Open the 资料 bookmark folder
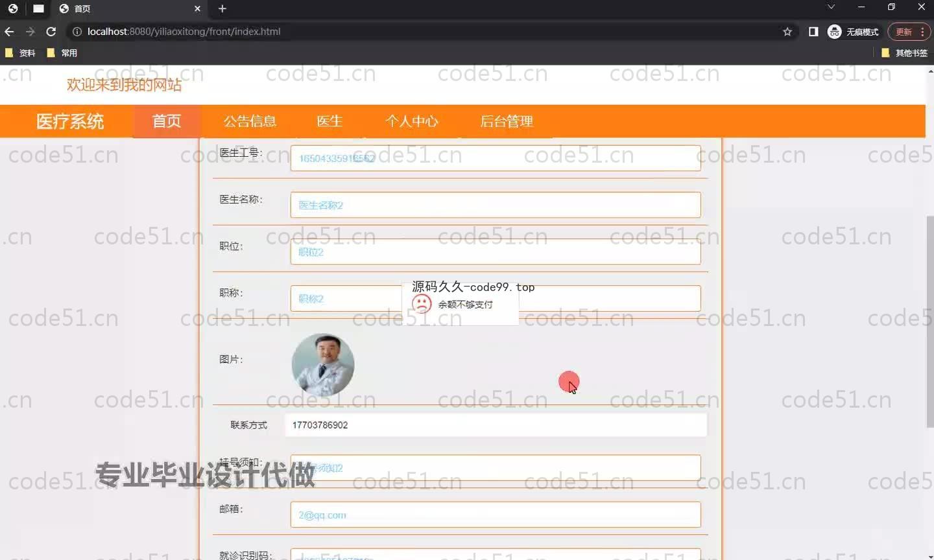Viewport: 934px width, 560px height. click(x=20, y=53)
